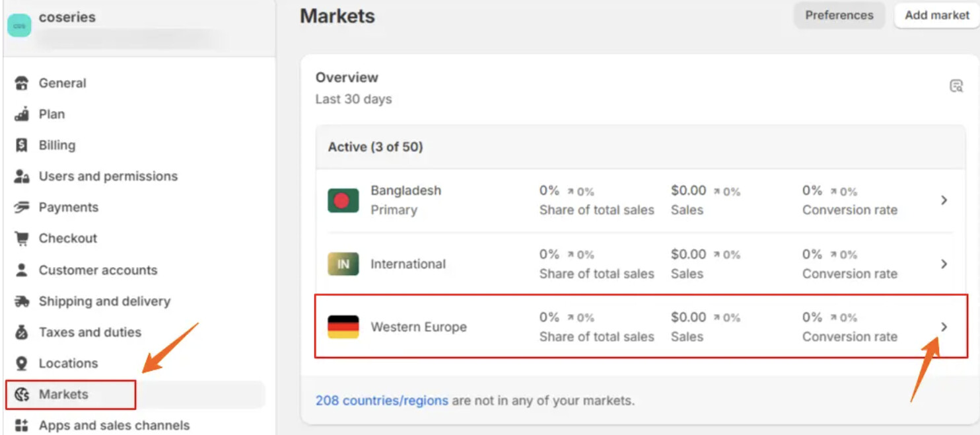
Task: Click the Billing dollar icon
Action: point(22,145)
